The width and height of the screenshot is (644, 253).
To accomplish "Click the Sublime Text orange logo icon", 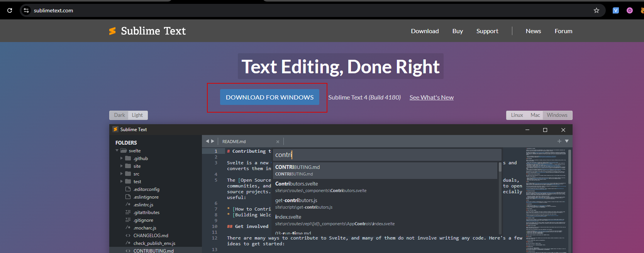I will [x=112, y=31].
